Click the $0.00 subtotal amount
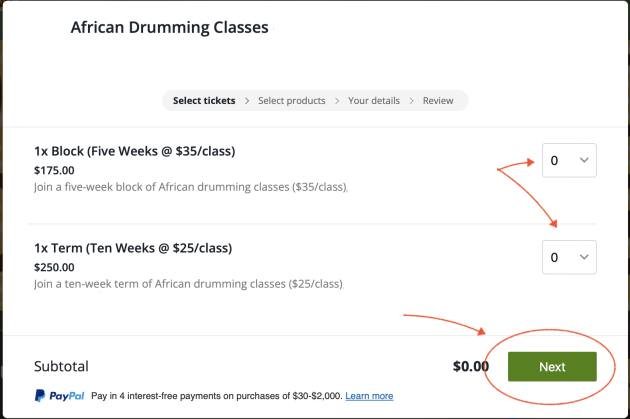Screen dimensions: 630x419 (x=470, y=366)
